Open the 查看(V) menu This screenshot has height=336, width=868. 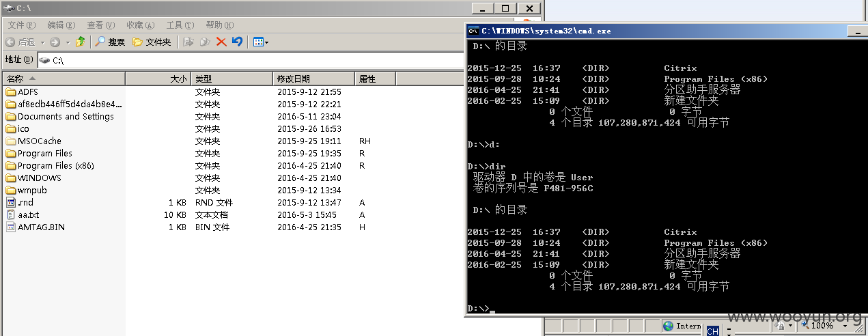click(100, 25)
